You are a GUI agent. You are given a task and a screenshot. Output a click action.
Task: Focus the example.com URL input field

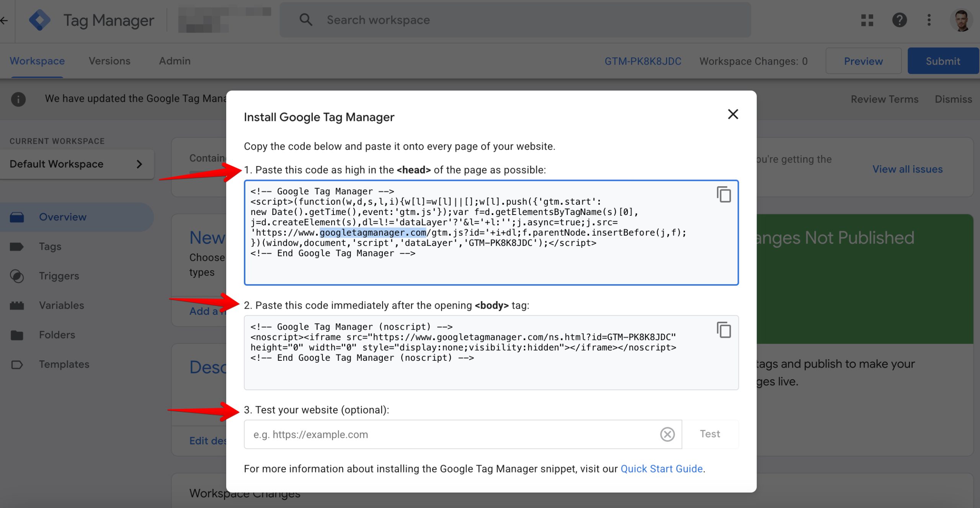coord(421,434)
